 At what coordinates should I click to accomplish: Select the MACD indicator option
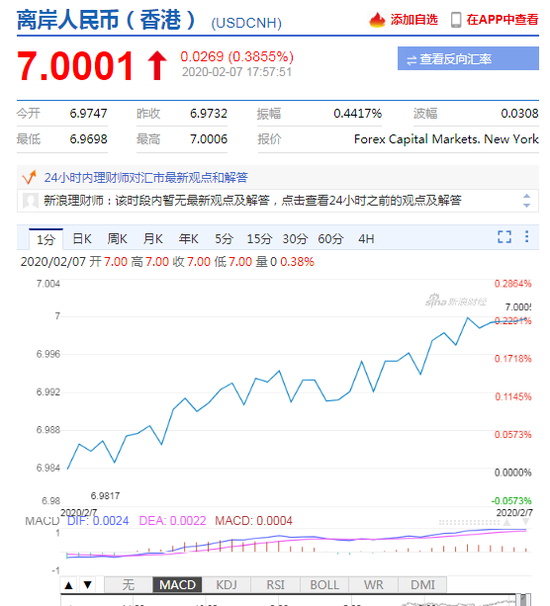pos(177,585)
